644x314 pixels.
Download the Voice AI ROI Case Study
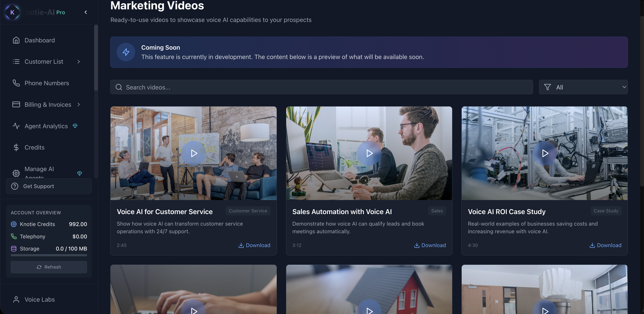[x=605, y=245]
